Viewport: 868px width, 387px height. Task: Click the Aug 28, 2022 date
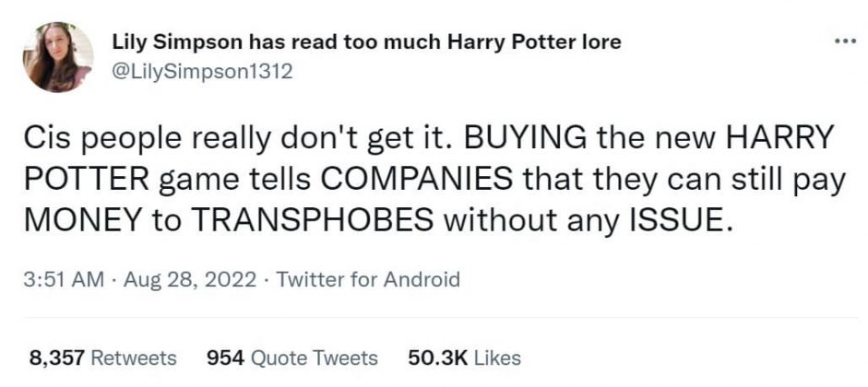(183, 279)
